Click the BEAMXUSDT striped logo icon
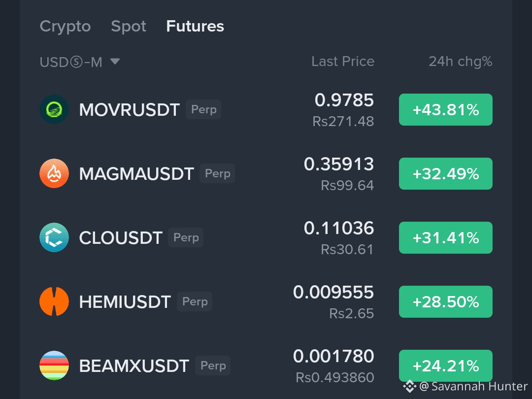532x399 pixels. coord(54,366)
